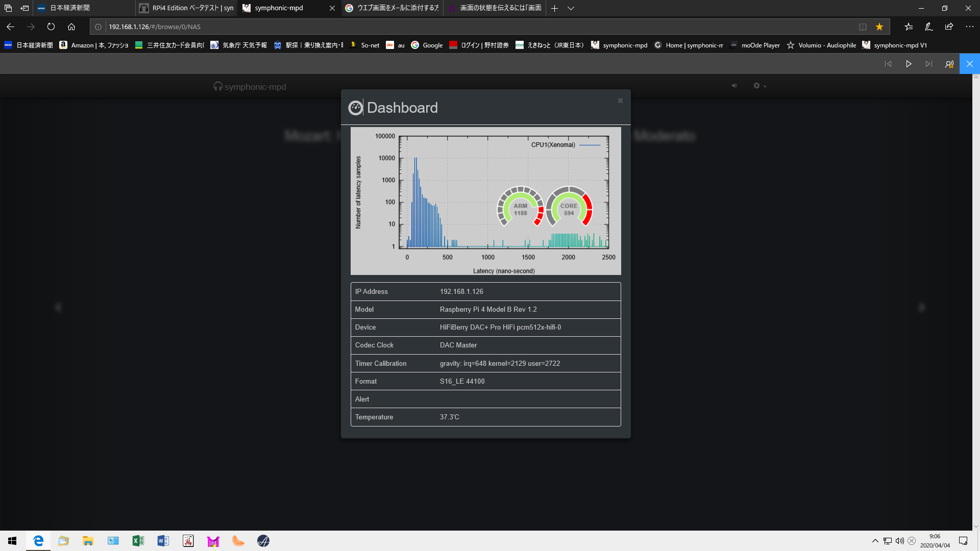Click the ARM 1188 gauge
The width and height of the screenshot is (980, 551).
(520, 207)
